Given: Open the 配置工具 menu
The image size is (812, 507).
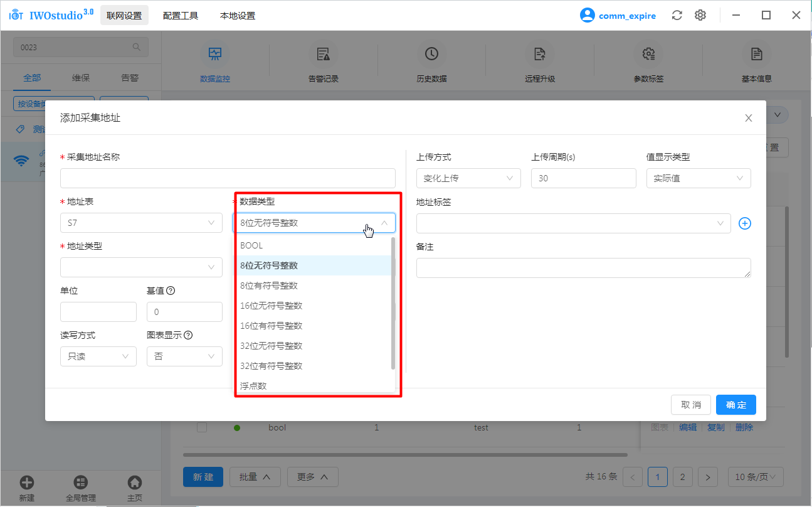Looking at the screenshot, I should point(181,16).
